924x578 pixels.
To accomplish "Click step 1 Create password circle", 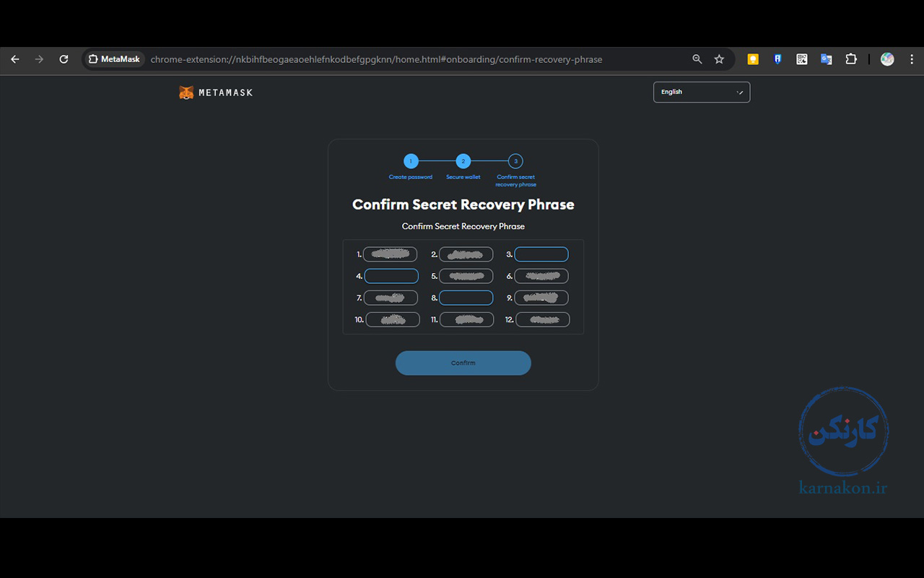I will (411, 161).
